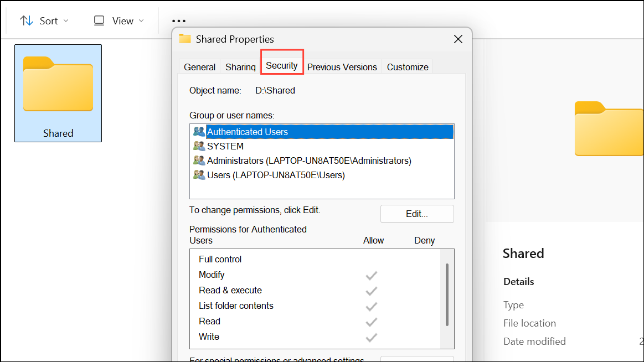Toggle the Write Allow checkmark

click(371, 337)
